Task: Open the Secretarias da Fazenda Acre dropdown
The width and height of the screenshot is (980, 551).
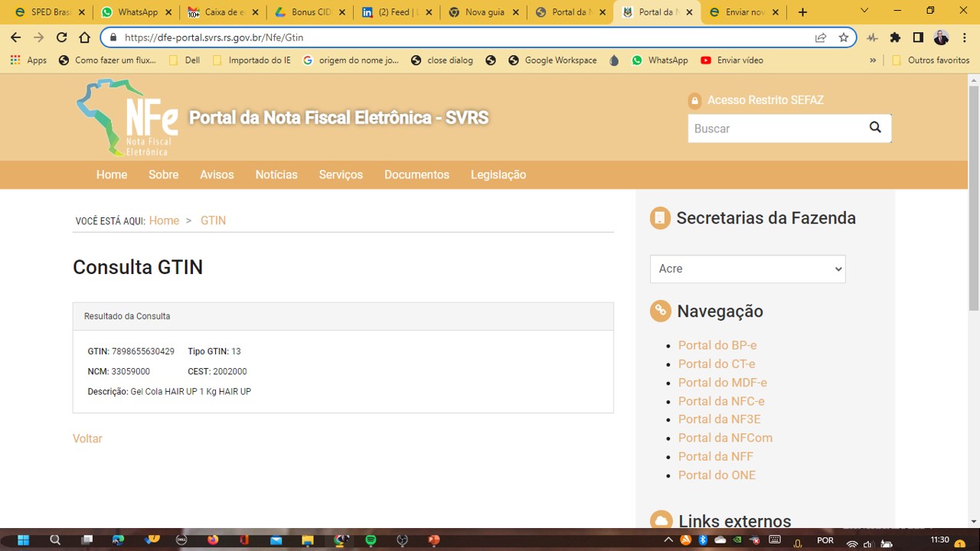Action: point(747,269)
